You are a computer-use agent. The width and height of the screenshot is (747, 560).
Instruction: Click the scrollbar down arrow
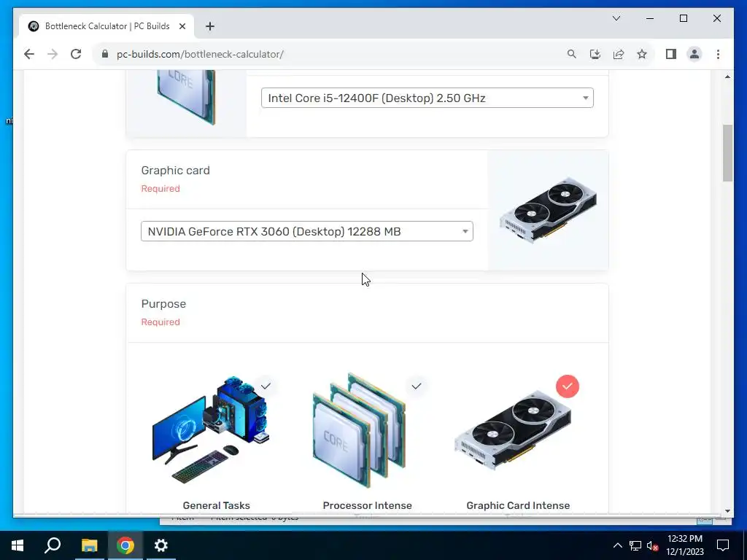(727, 510)
